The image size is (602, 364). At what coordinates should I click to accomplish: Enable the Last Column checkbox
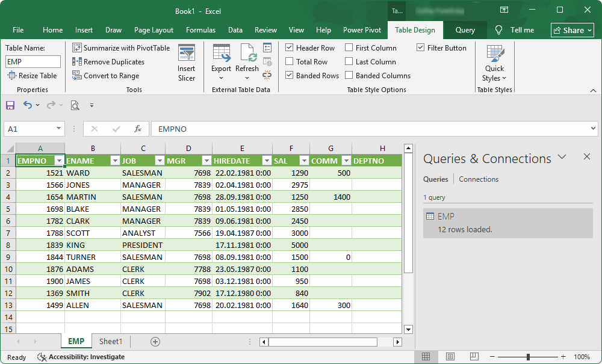point(349,61)
